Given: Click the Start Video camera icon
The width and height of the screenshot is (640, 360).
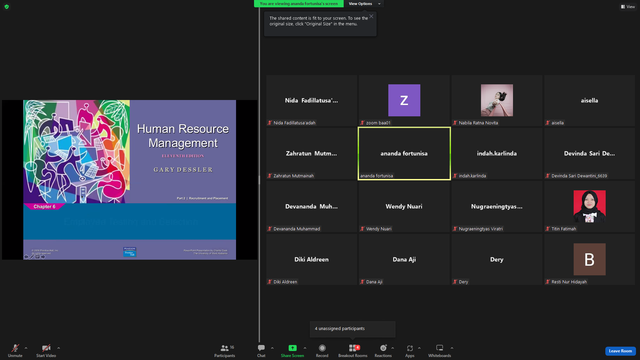Looking at the screenshot, I should click(x=46, y=348).
